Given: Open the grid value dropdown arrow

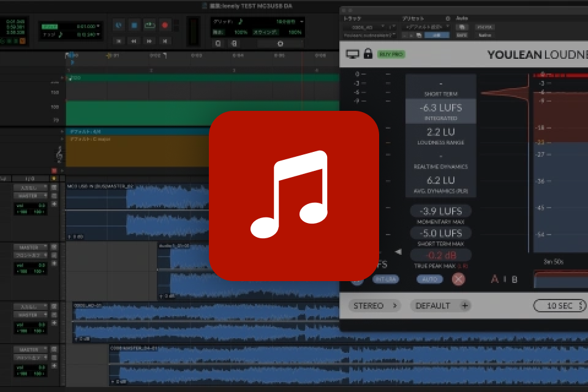Looking at the screenshot, I should pyautogui.click(x=301, y=22).
